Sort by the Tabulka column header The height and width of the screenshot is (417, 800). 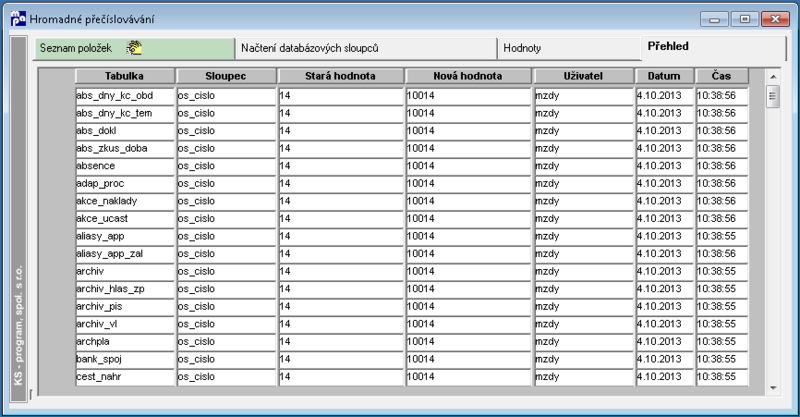tap(125, 76)
